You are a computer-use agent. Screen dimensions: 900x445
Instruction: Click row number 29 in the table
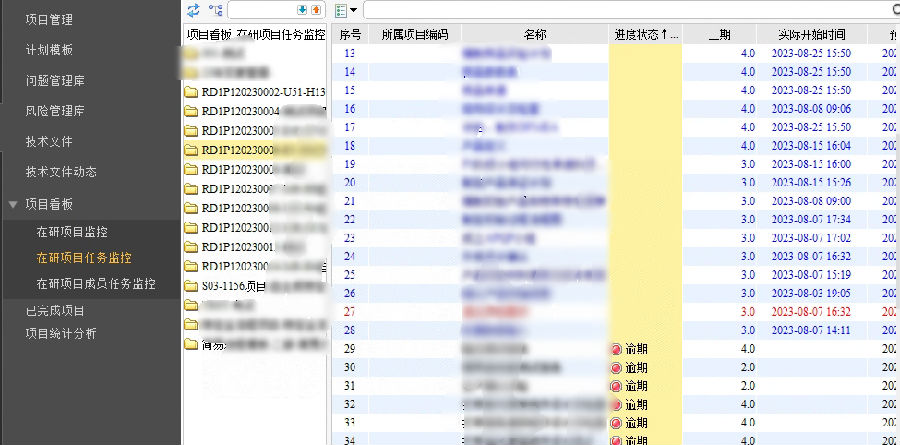coord(350,349)
